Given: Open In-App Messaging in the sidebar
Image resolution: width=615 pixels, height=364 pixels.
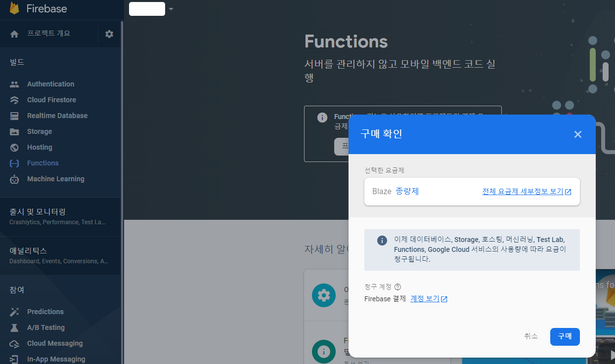Looking at the screenshot, I should click(56, 359).
